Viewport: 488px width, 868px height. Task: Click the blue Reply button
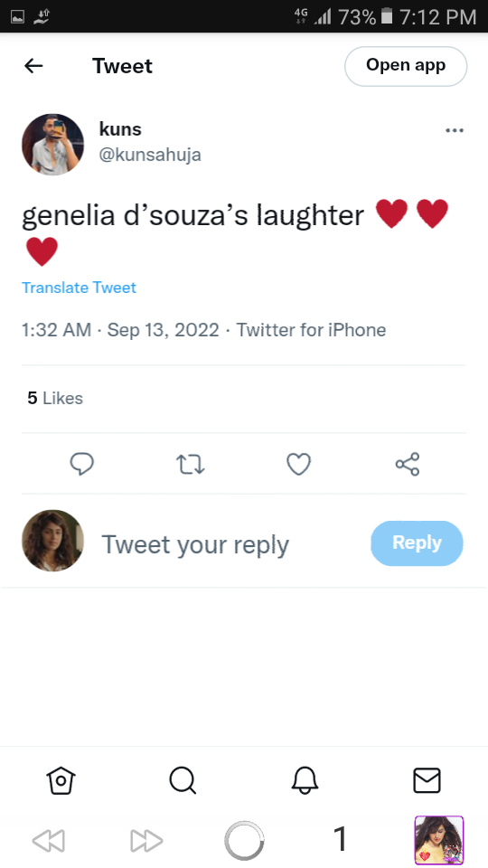coord(417,543)
